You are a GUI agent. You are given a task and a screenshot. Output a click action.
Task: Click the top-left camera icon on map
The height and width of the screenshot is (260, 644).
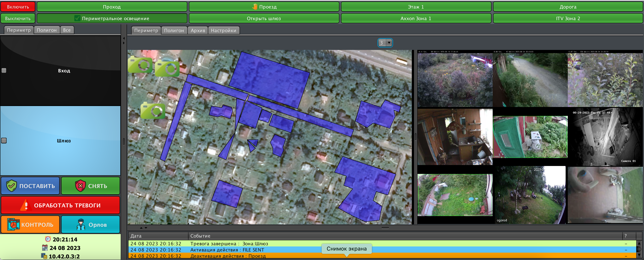140,65
